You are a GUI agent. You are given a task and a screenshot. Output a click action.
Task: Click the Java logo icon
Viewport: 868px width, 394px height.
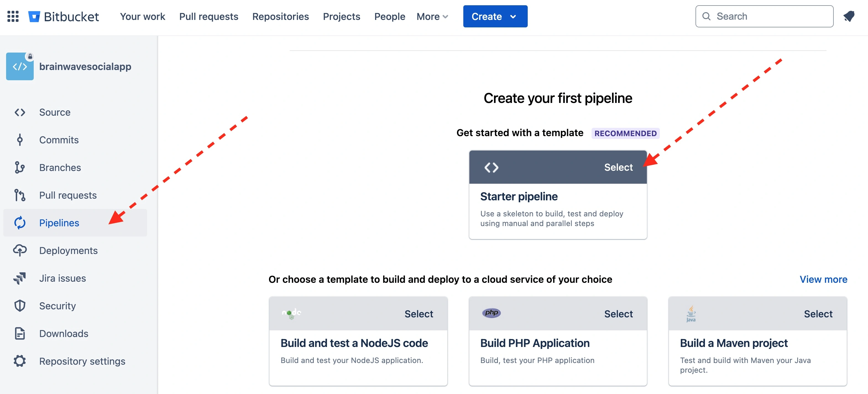click(691, 314)
